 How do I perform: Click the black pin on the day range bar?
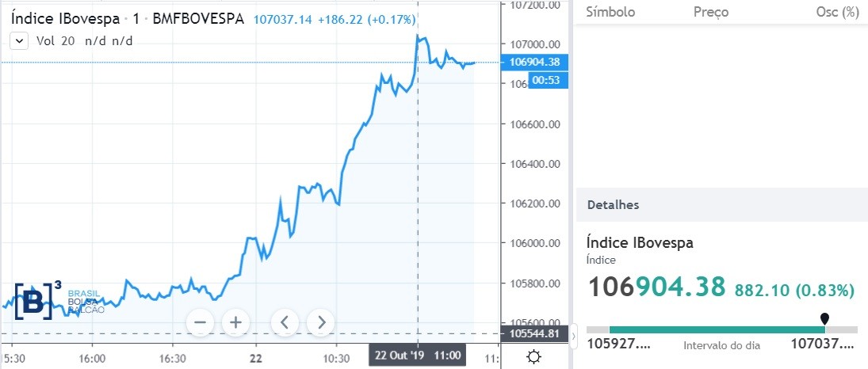click(x=824, y=318)
